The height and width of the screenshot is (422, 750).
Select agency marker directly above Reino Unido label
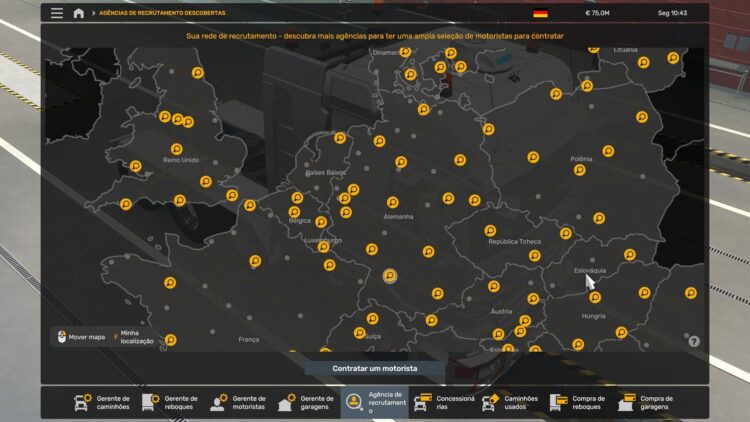coord(176,149)
